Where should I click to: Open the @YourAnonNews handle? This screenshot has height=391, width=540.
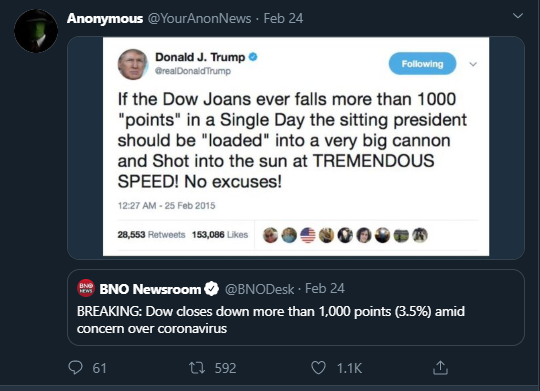coord(199,18)
